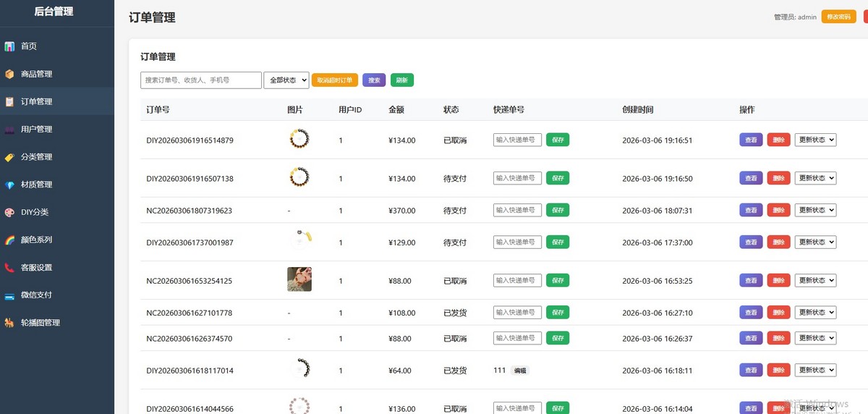The width and height of the screenshot is (868, 414).
Task: Click thumbnail of order DIY202603061737001987
Action: (299, 241)
